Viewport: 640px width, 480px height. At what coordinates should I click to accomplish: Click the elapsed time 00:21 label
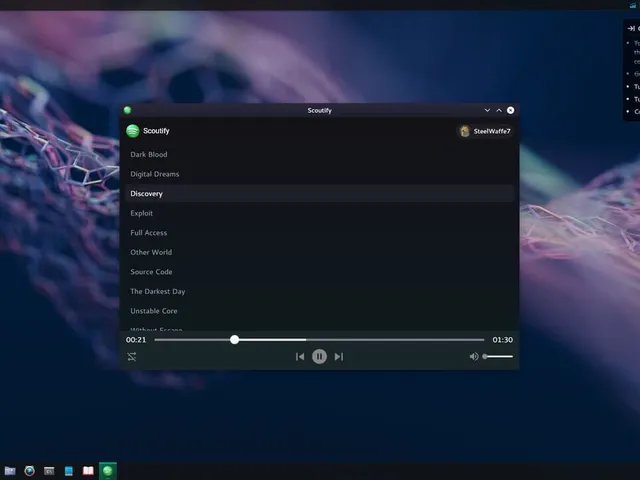pyautogui.click(x=136, y=340)
